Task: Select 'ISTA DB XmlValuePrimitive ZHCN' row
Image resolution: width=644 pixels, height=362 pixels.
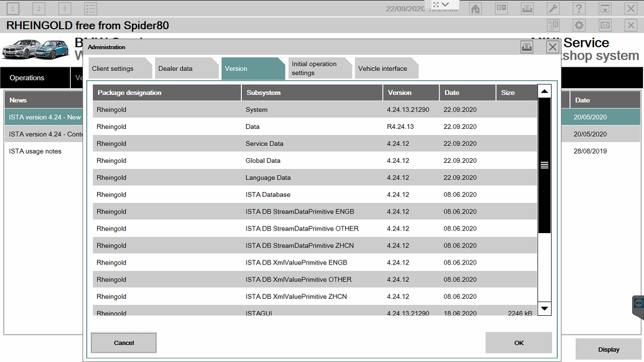Action: point(315,296)
